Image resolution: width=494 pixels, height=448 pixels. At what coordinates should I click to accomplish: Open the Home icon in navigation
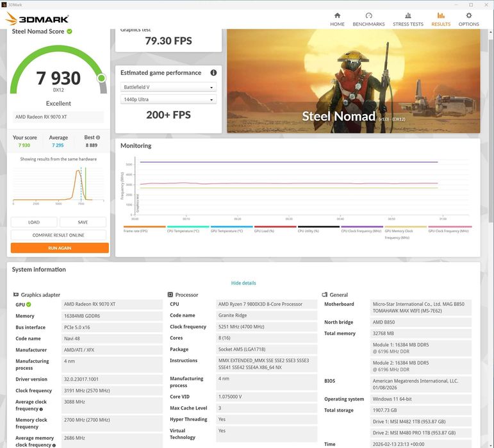point(337,15)
